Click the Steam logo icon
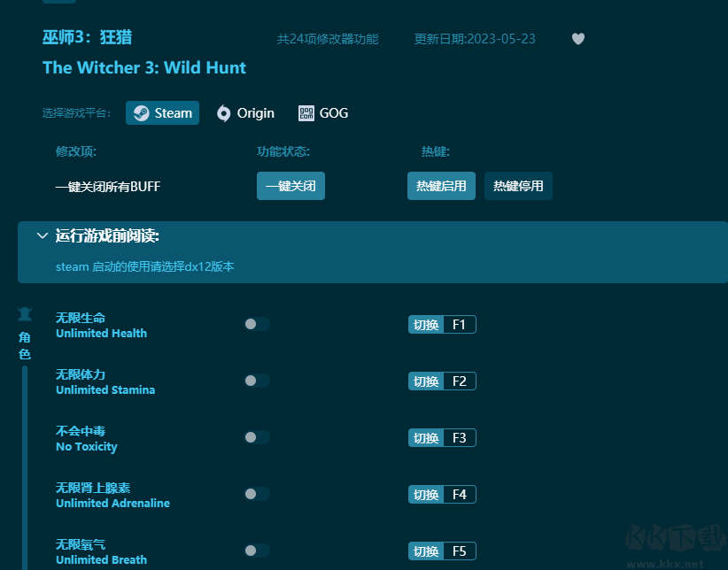This screenshot has height=570, width=728. pos(141,113)
